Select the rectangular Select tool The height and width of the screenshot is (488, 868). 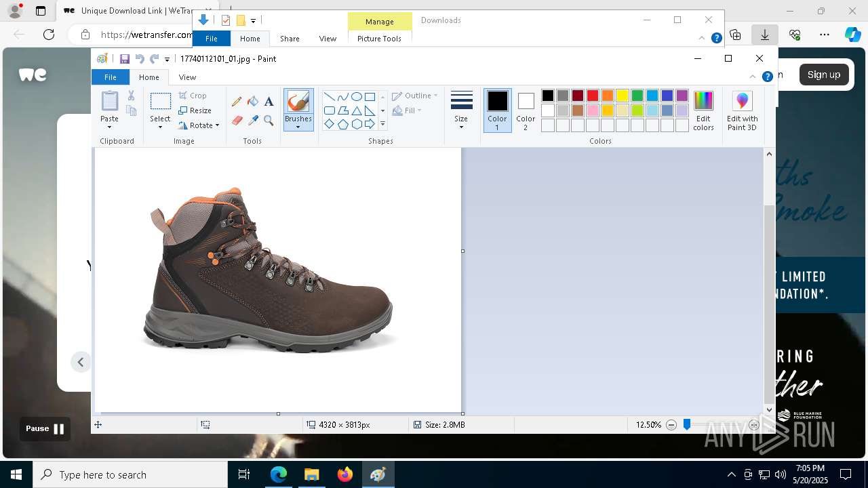(160, 102)
